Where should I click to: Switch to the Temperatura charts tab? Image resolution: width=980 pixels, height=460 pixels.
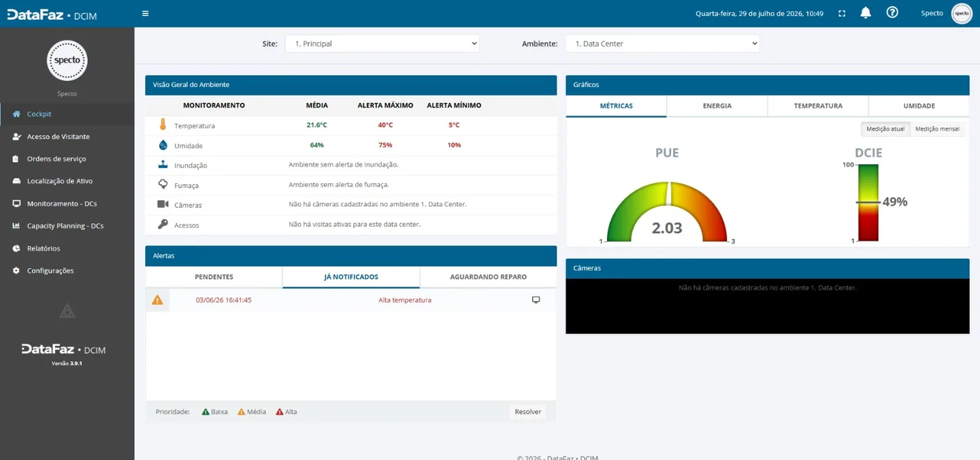[x=818, y=106]
